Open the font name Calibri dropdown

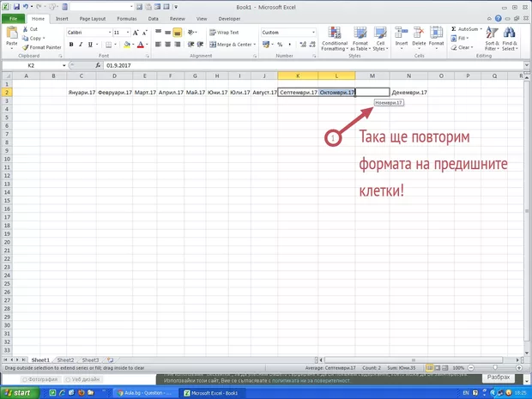(106, 33)
